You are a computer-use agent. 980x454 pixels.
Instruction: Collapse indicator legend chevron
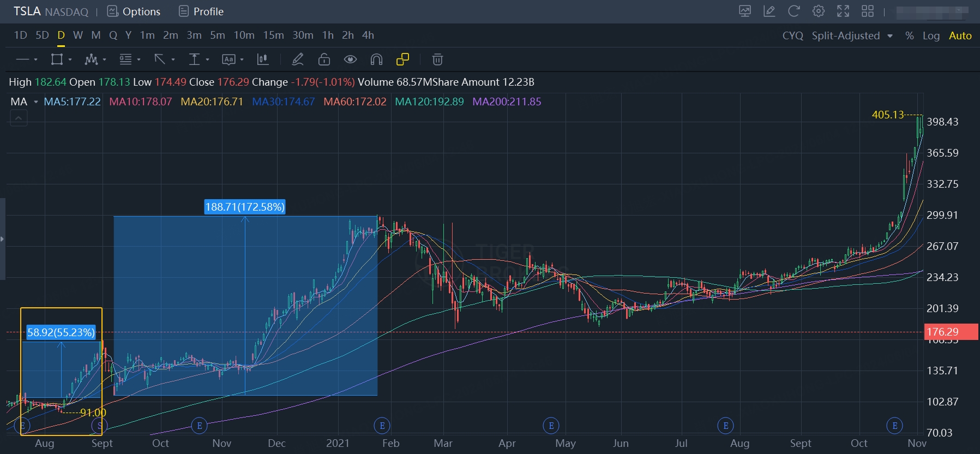19,118
